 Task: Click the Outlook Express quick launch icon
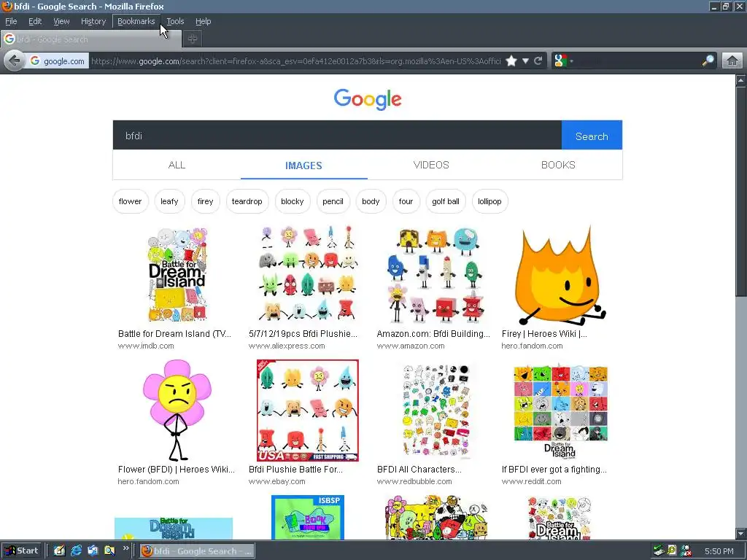(x=93, y=551)
